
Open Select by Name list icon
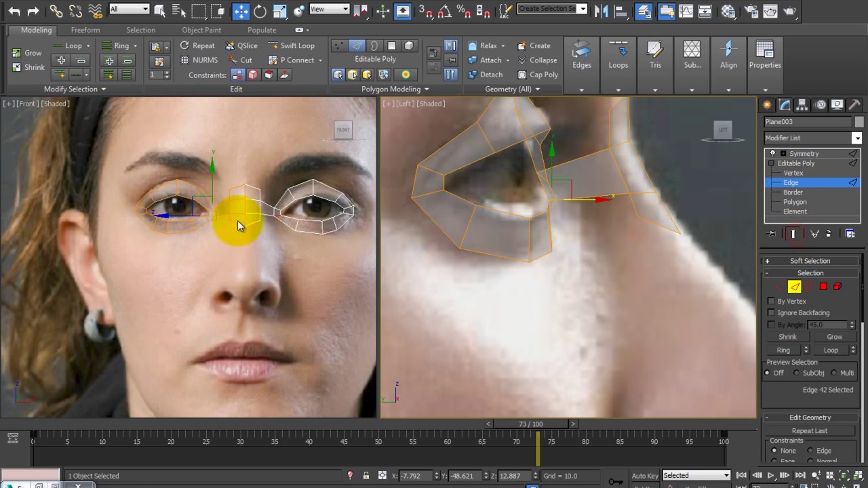178,10
